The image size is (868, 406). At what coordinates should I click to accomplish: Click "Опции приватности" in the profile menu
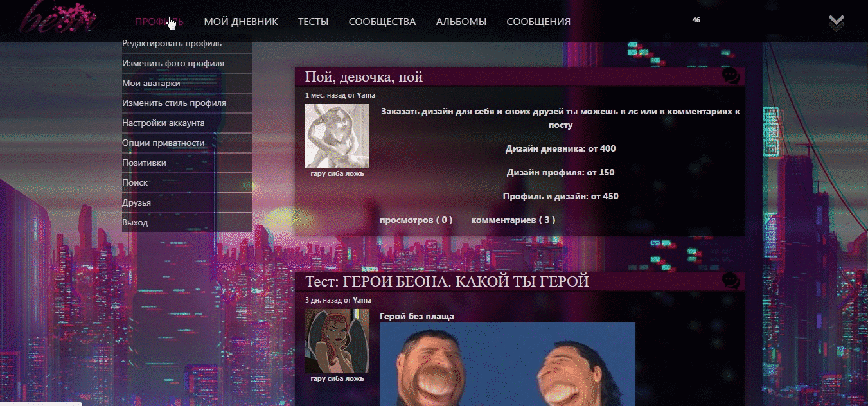tap(163, 143)
